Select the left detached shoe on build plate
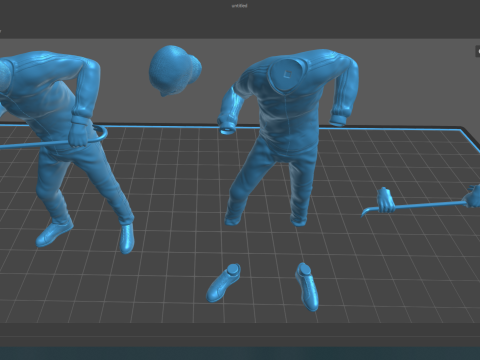 point(223,283)
